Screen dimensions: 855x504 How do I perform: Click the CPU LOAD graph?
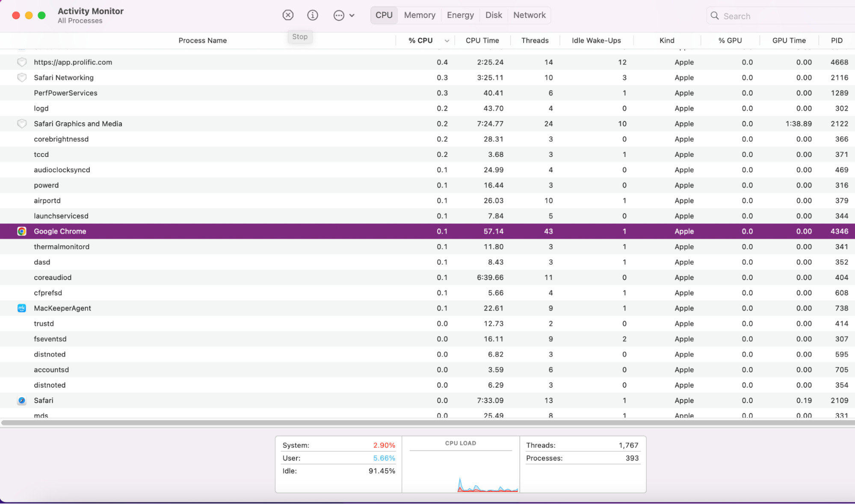461,465
